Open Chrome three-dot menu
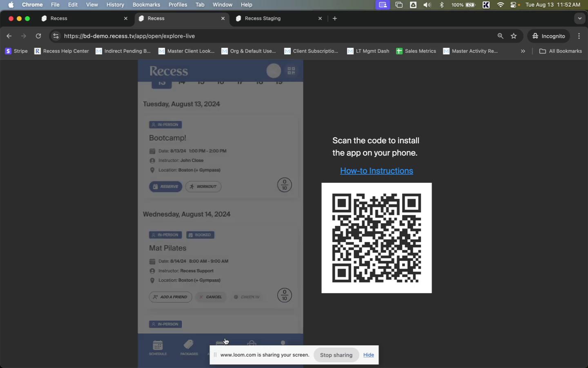Image resolution: width=588 pixels, height=368 pixels. pos(579,36)
